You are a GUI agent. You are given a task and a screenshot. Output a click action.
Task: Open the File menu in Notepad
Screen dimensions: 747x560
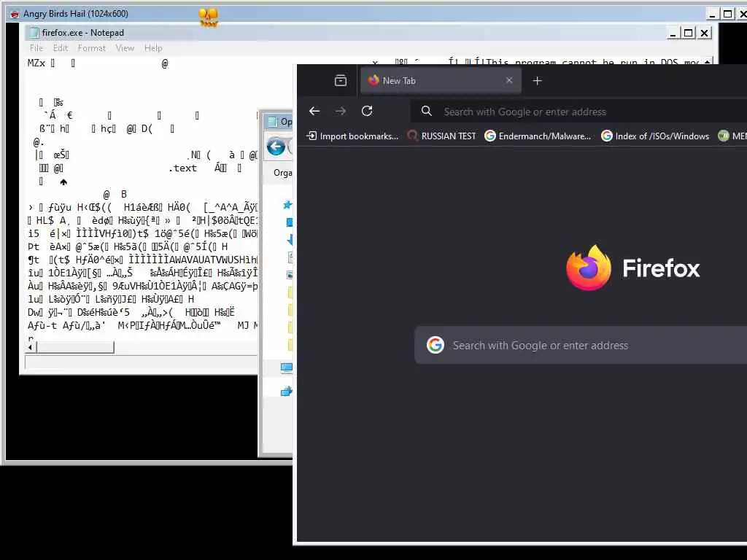36,48
